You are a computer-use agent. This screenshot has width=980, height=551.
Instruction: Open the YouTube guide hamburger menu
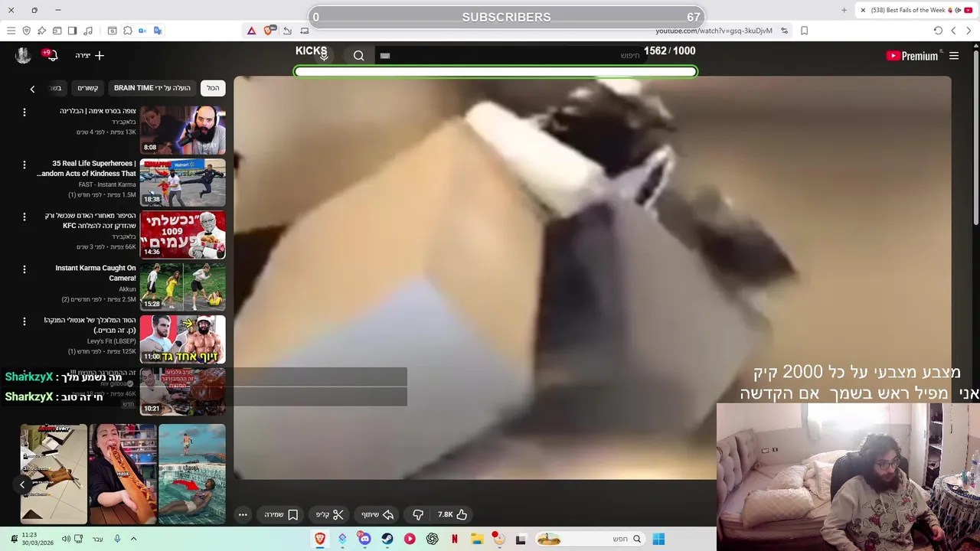point(954,56)
